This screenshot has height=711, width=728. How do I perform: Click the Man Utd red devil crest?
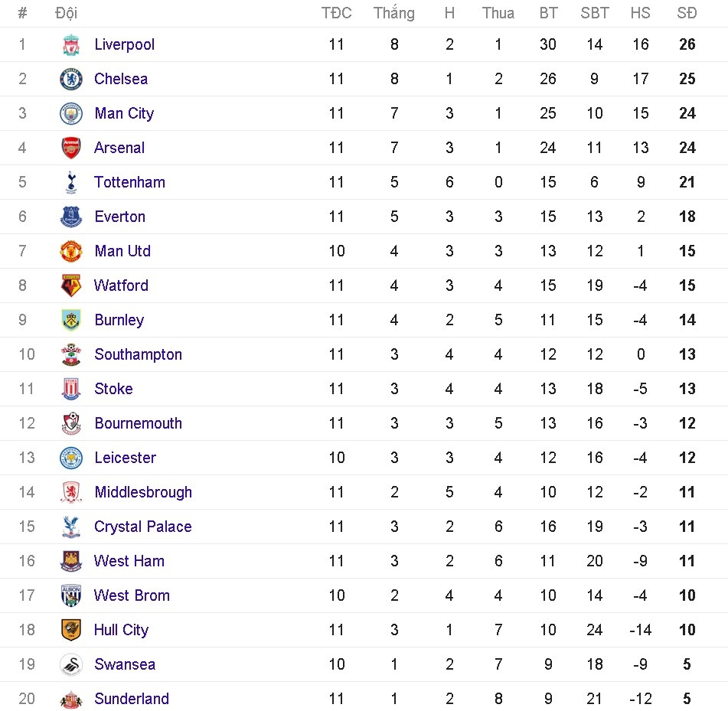(x=70, y=251)
